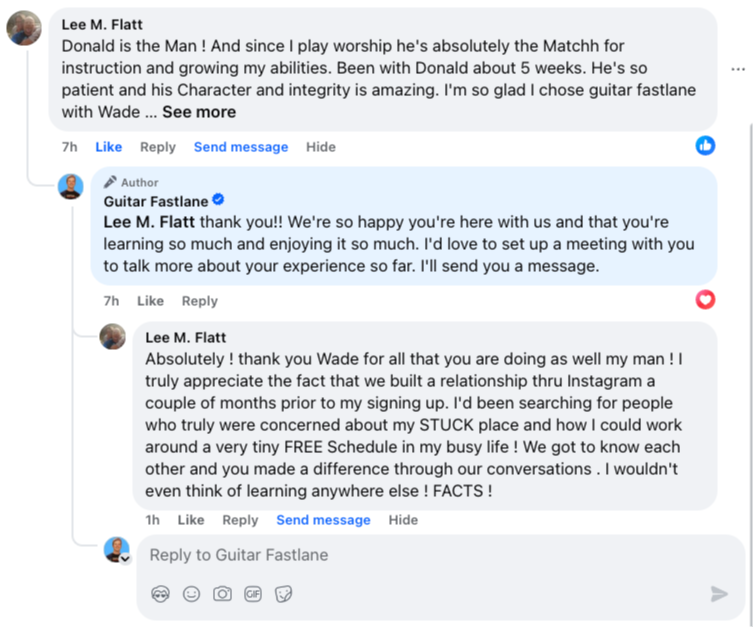Open Lee M. Flatt's top profile picture
This screenshot has height=627, width=753.
[24, 28]
